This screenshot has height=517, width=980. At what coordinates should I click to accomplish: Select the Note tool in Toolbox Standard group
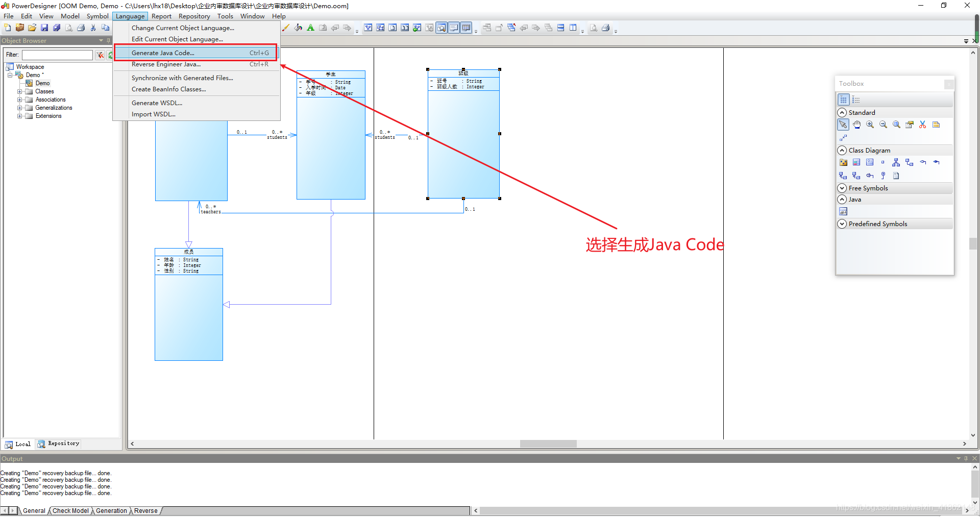(936, 125)
